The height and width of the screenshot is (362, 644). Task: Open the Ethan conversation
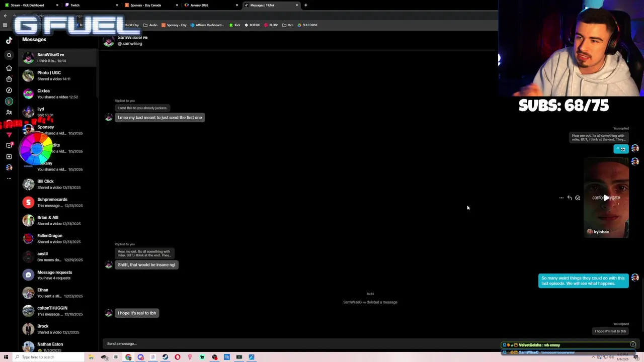[58, 293]
